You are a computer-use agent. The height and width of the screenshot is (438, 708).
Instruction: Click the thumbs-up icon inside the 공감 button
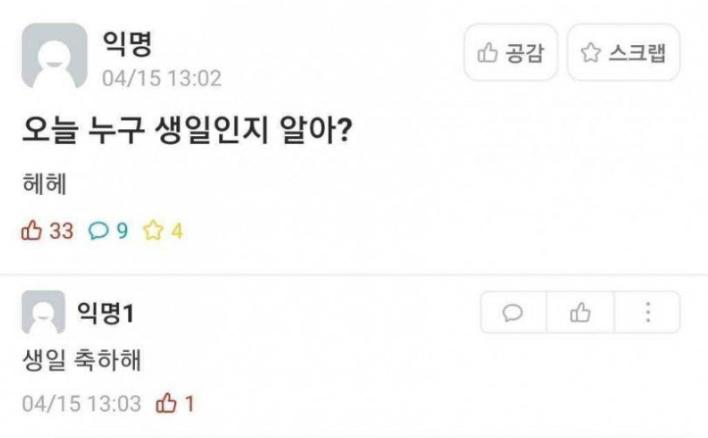pos(487,55)
